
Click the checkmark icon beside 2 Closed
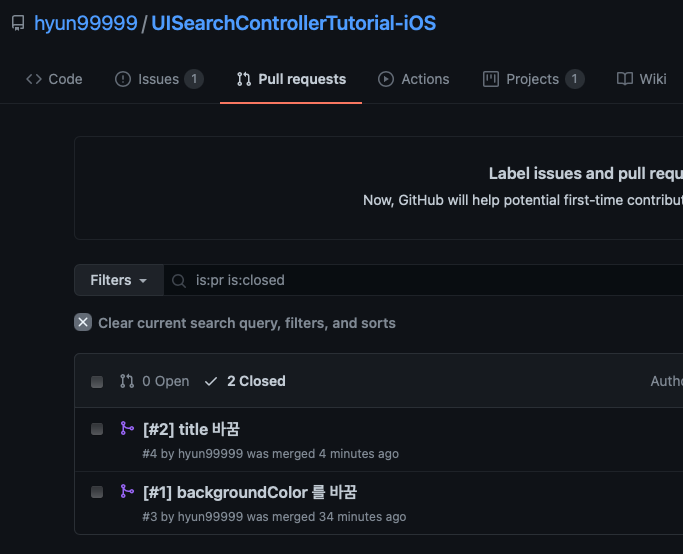click(211, 382)
